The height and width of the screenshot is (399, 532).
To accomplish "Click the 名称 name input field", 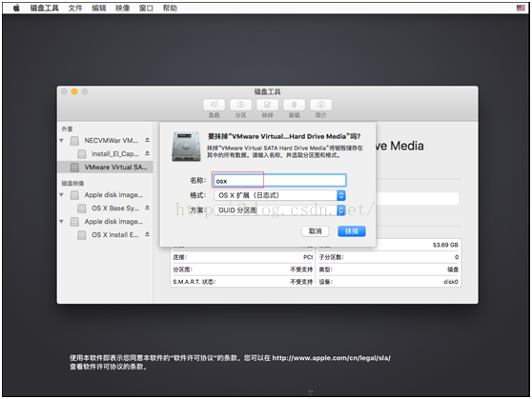I will pyautogui.click(x=279, y=181).
